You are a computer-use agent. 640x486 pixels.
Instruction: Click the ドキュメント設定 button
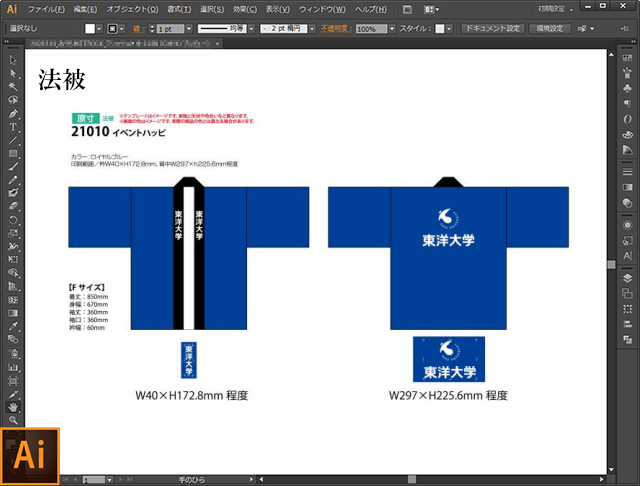click(x=493, y=29)
